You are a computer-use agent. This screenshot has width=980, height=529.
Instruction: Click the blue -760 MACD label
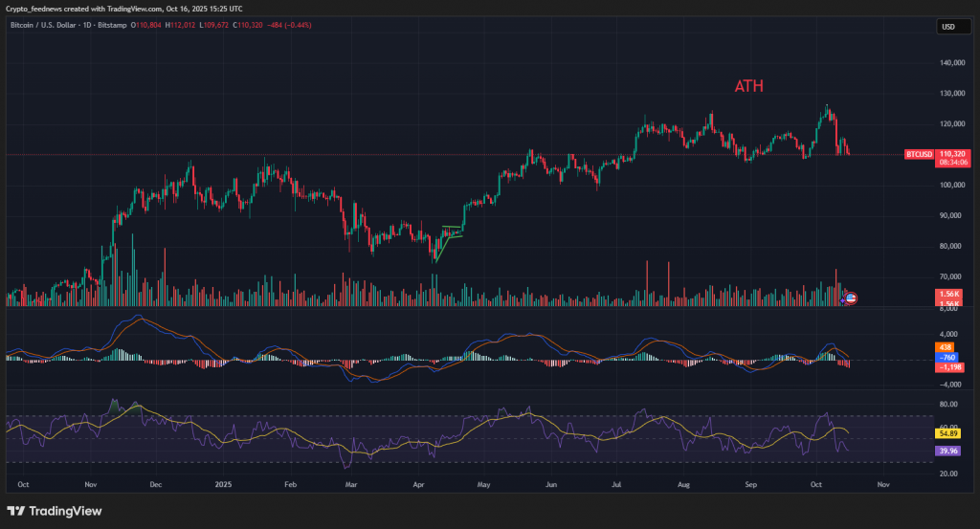[947, 357]
